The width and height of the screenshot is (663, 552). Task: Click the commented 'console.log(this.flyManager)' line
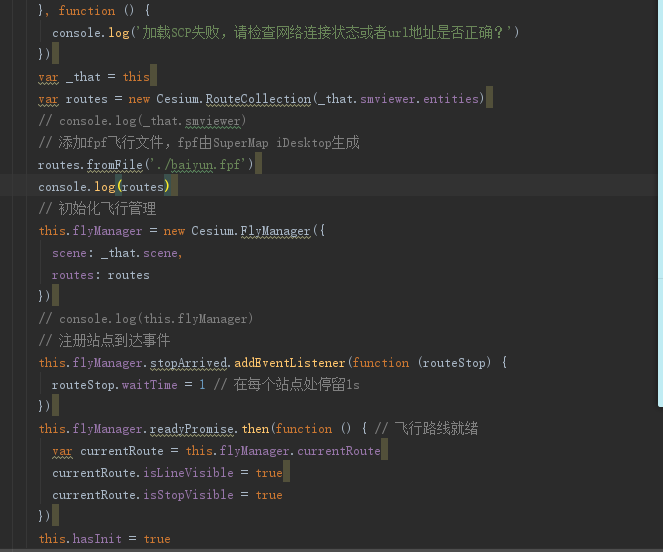[145, 319]
